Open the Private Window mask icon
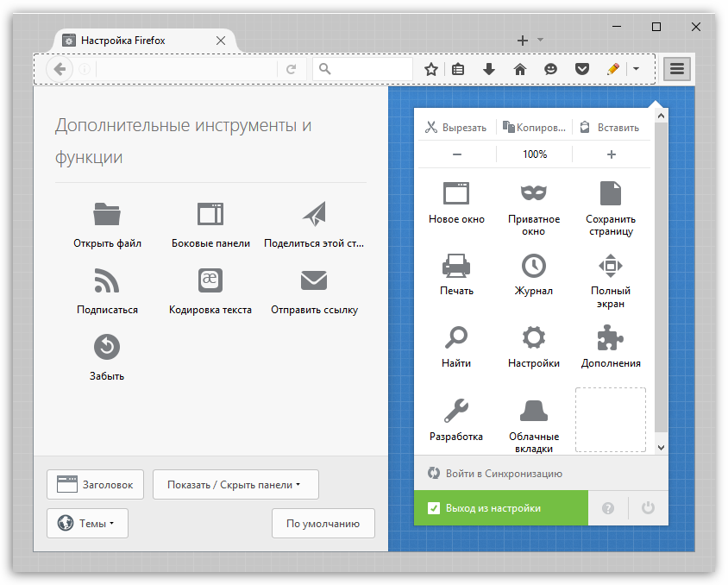 click(x=534, y=192)
